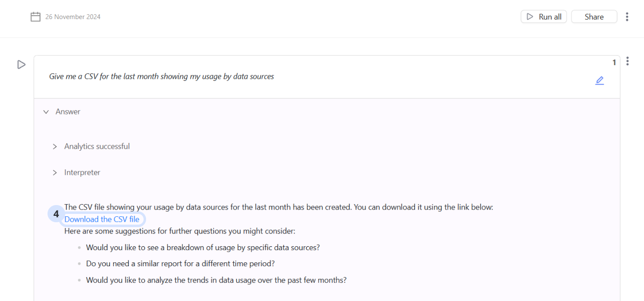The height and width of the screenshot is (301, 644).
Task: Click the Run all button label
Action: 550,17
